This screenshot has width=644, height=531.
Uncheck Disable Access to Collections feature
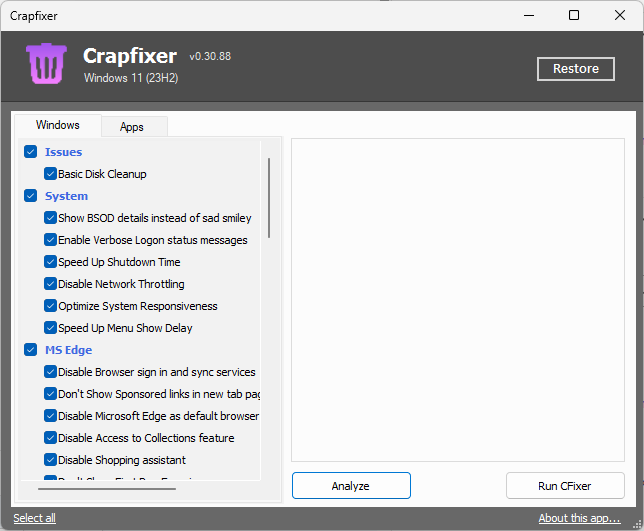tap(50, 438)
